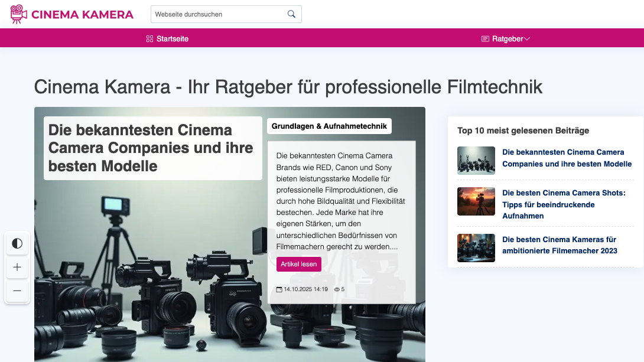Image resolution: width=644 pixels, height=362 pixels.
Task: Enable page zoom increase via accessibility control
Action: point(17,267)
